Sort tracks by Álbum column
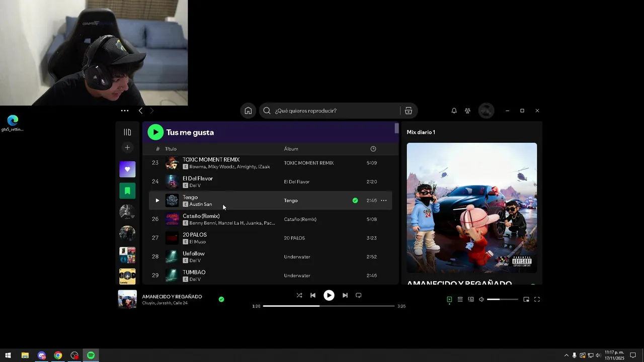Image resolution: width=644 pixels, height=362 pixels. (291, 149)
